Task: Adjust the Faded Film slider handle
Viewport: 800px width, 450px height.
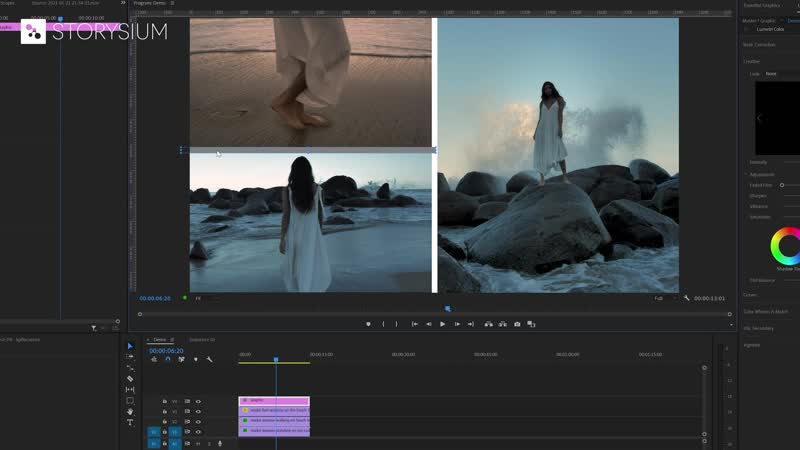Action: point(782,185)
